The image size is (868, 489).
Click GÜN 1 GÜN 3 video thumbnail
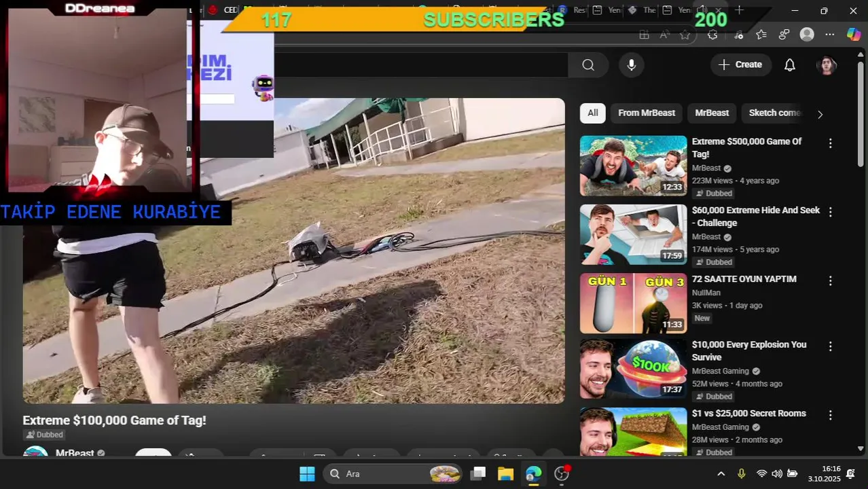tap(633, 303)
